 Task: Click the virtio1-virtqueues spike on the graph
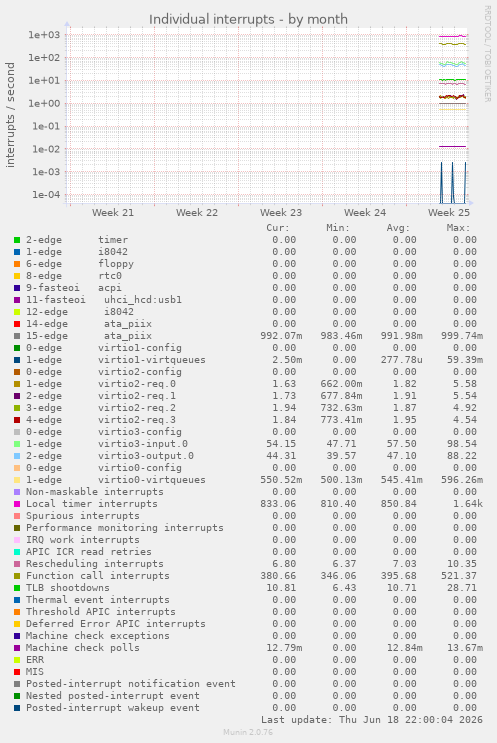coord(442,182)
